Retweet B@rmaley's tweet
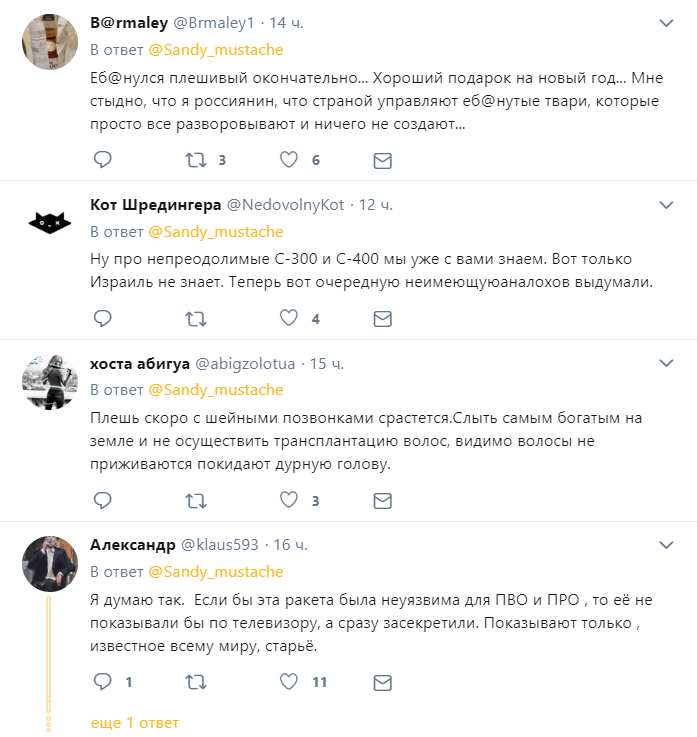 tap(197, 160)
